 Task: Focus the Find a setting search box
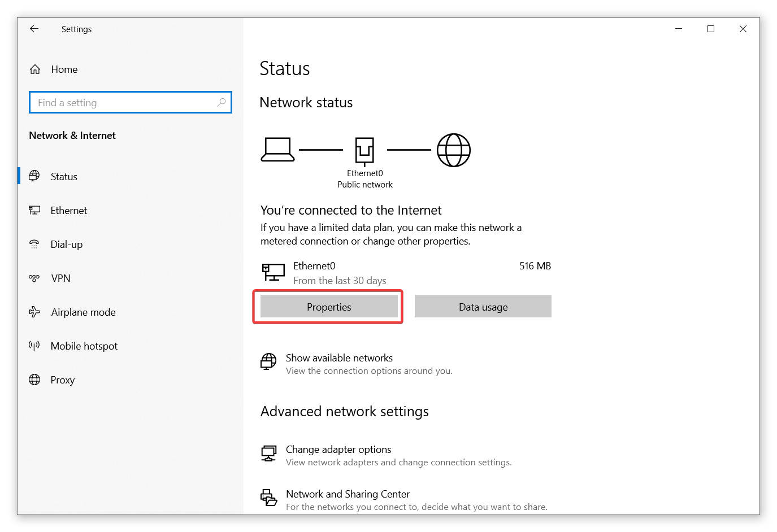point(131,102)
